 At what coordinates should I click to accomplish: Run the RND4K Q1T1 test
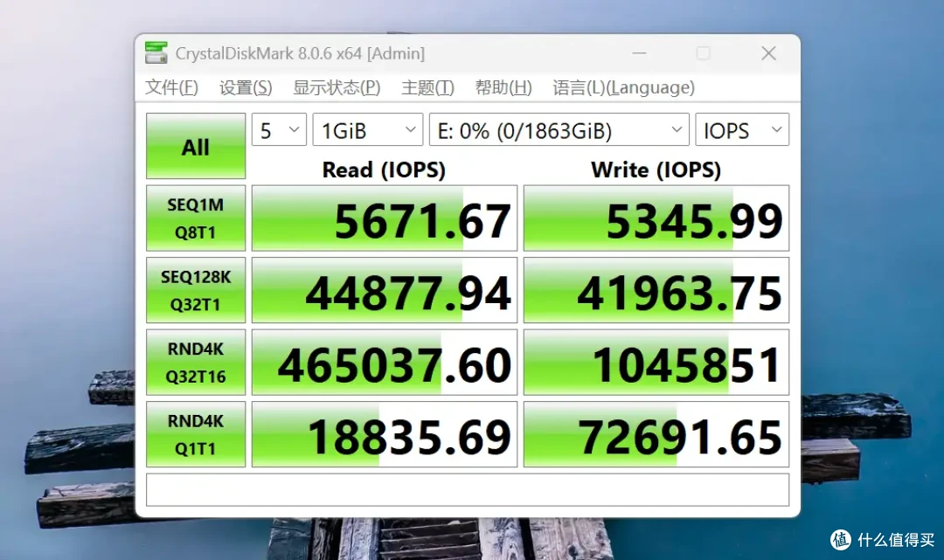click(196, 435)
